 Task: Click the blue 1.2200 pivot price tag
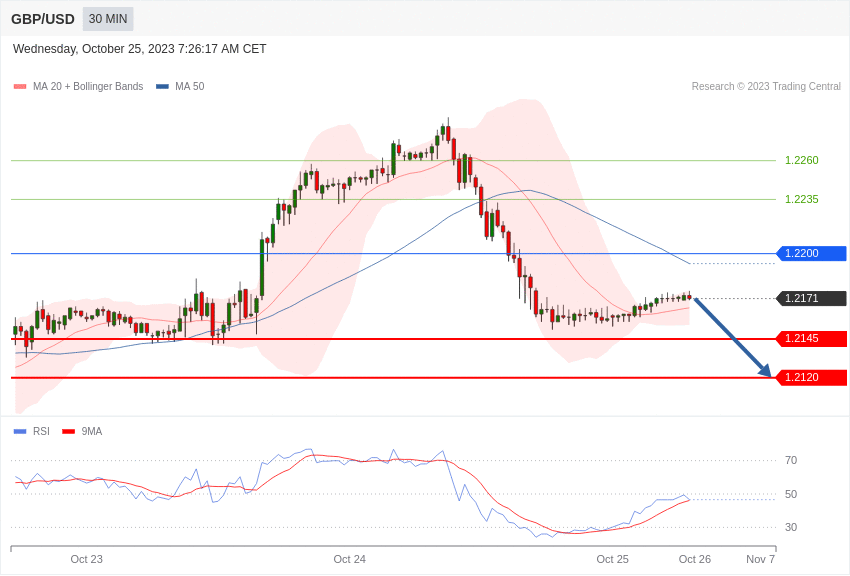point(812,253)
